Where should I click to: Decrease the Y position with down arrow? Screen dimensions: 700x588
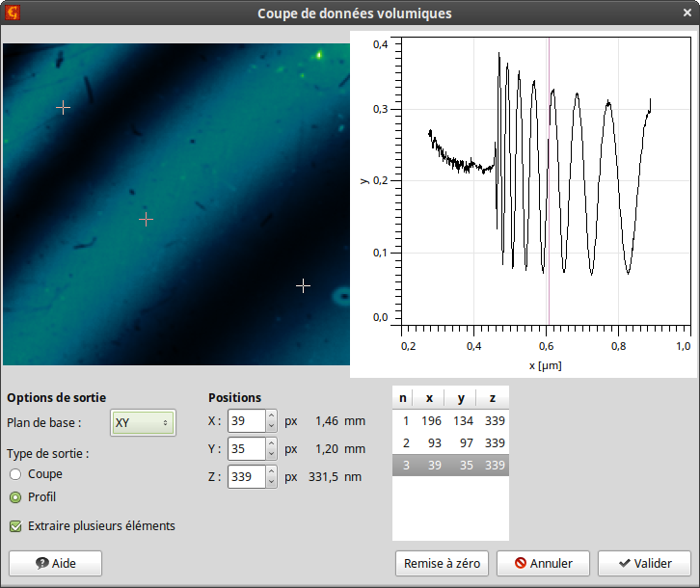(271, 454)
